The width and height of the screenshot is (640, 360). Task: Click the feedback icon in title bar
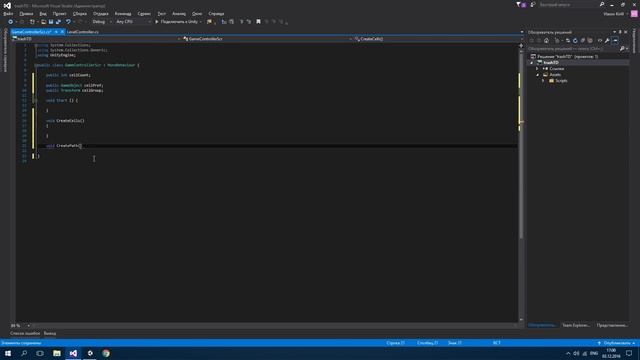(533, 4)
